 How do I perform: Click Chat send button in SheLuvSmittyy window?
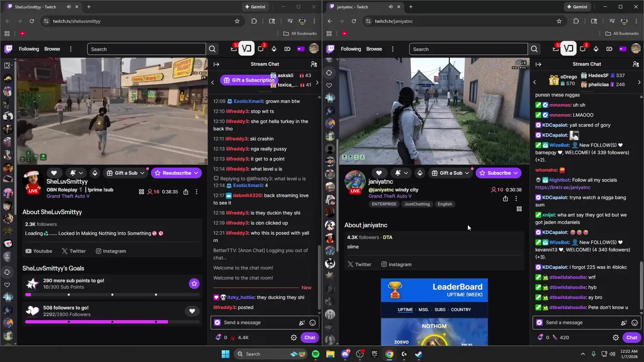pyautogui.click(x=309, y=337)
